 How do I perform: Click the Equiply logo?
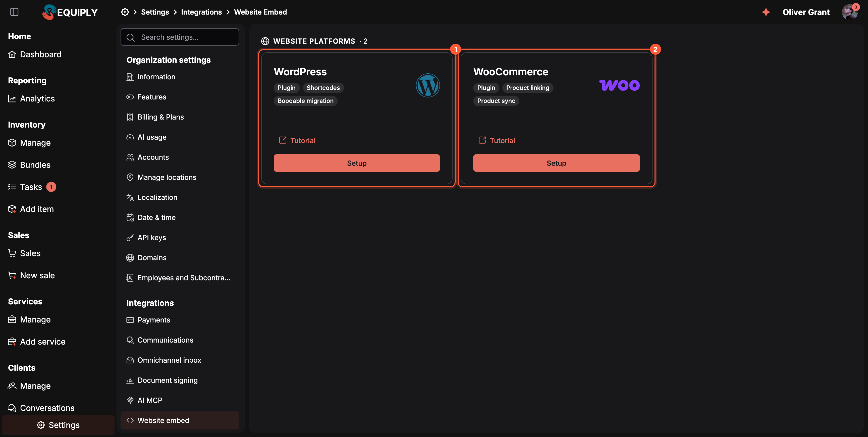(x=70, y=12)
